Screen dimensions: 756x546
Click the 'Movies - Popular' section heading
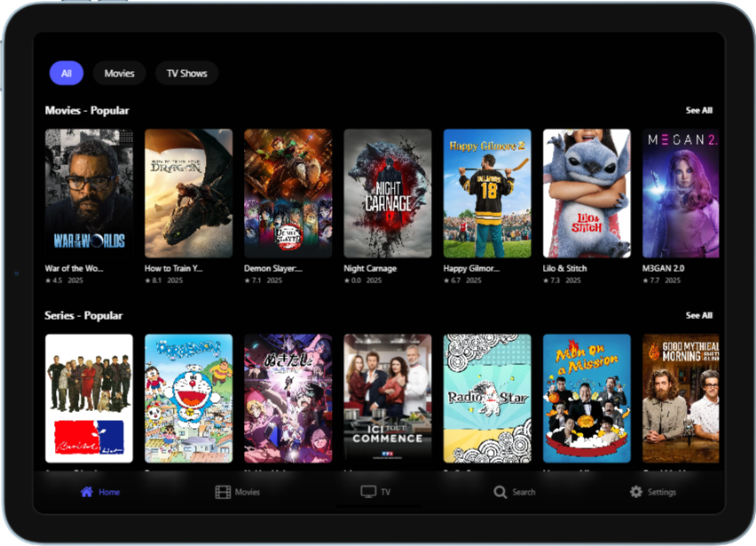coord(87,110)
